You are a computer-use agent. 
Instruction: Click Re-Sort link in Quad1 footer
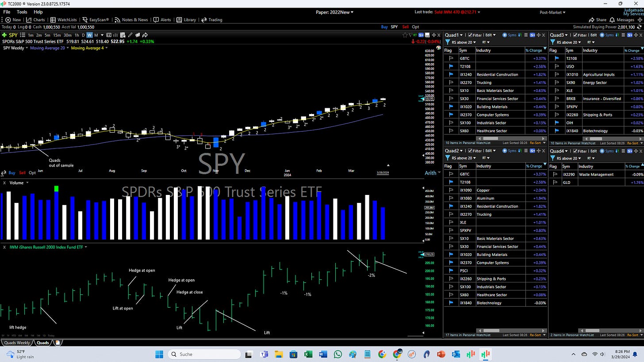click(536, 143)
